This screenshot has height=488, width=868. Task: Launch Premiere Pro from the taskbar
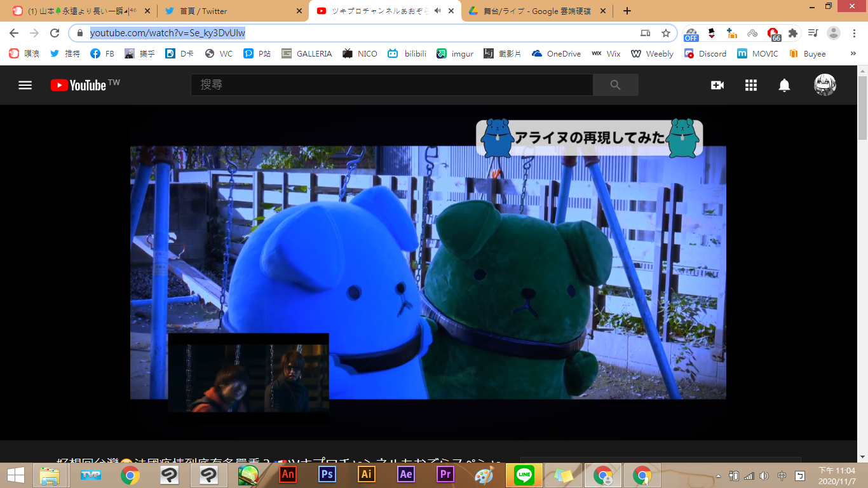click(x=445, y=475)
